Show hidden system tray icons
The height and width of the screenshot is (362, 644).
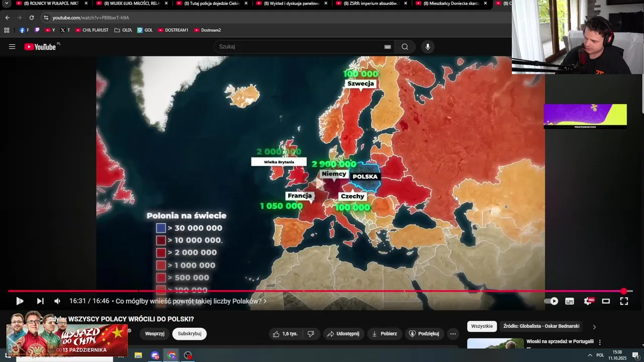[590, 355]
